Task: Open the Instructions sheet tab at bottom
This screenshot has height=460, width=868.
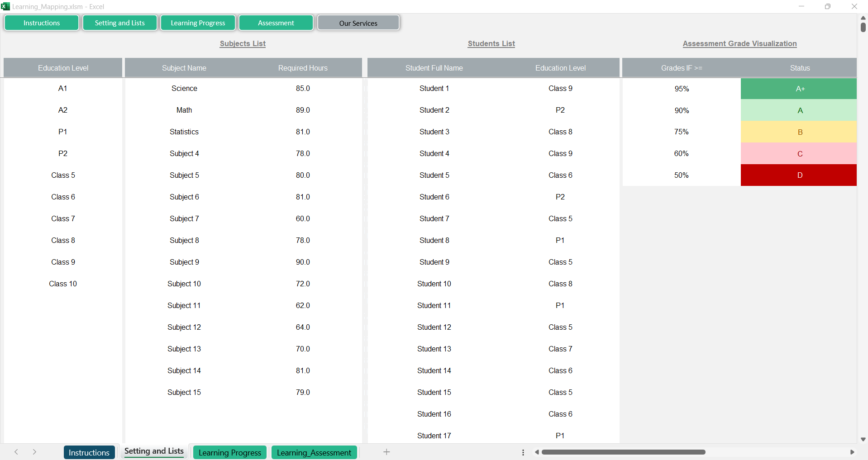Action: pyautogui.click(x=89, y=452)
